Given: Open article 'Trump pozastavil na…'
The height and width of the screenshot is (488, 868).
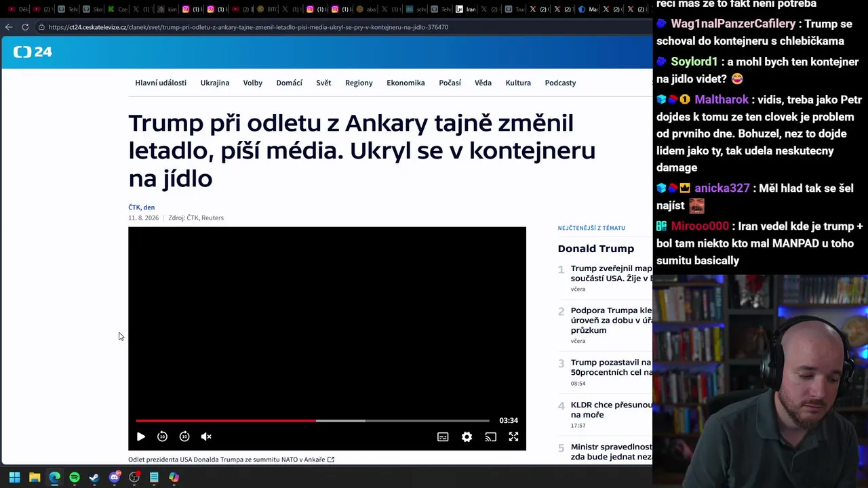Looking at the screenshot, I should 611,367.
